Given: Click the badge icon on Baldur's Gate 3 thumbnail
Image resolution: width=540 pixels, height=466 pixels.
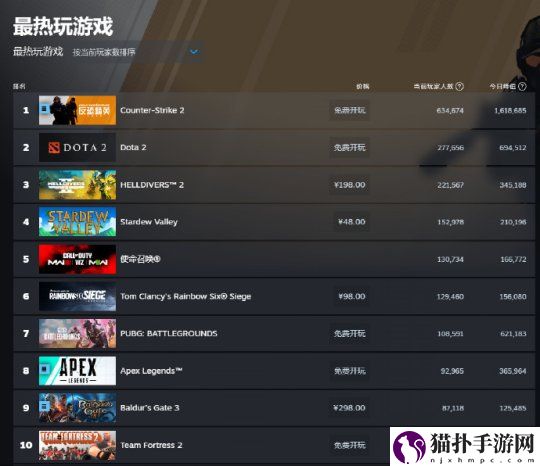Looking at the screenshot, I should [44, 406].
